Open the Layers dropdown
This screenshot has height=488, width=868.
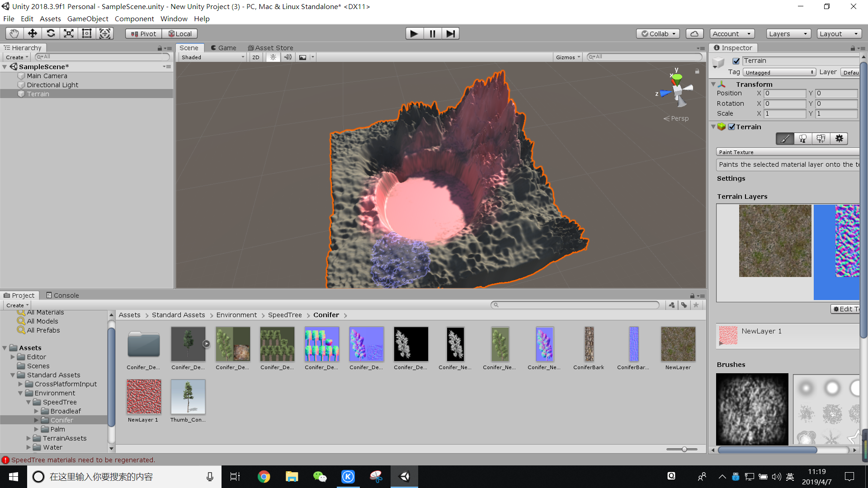pos(789,33)
